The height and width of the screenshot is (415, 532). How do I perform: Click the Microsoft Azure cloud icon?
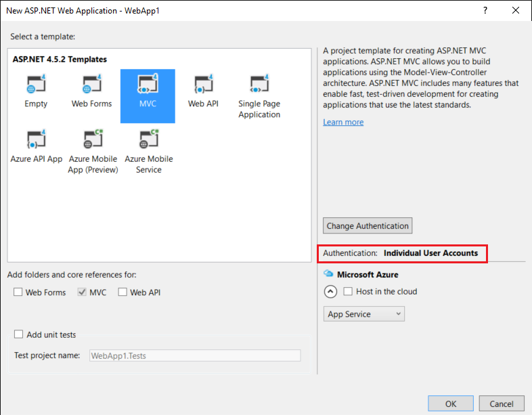[x=328, y=274]
